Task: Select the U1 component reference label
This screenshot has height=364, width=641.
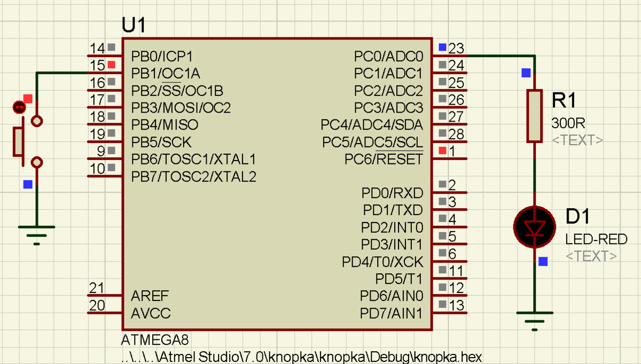Action: click(x=134, y=26)
